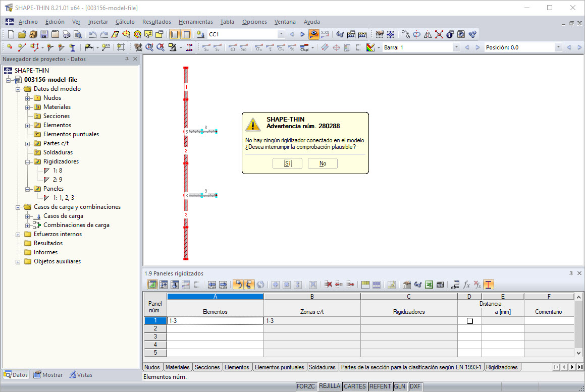Screen dimensions: 585x392
Task: Open the Herramientas menu
Action: coord(195,22)
